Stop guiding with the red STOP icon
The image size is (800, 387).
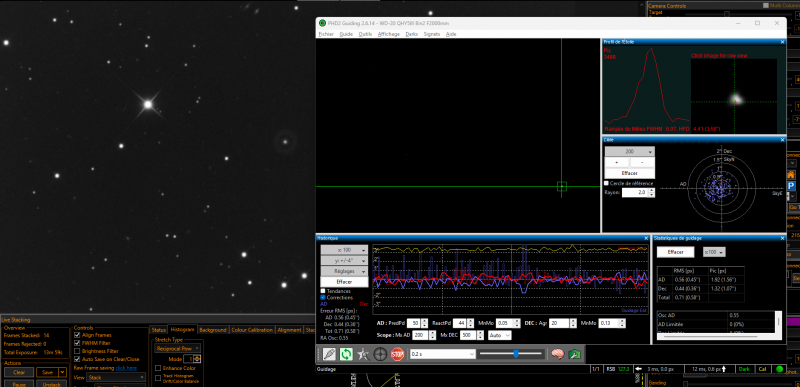(x=397, y=354)
